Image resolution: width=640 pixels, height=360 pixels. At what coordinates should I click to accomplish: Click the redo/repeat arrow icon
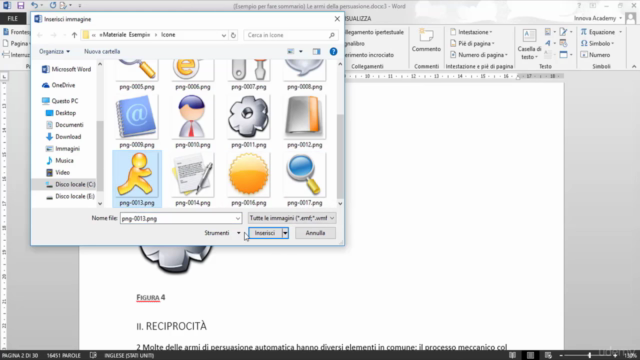(53, 6)
